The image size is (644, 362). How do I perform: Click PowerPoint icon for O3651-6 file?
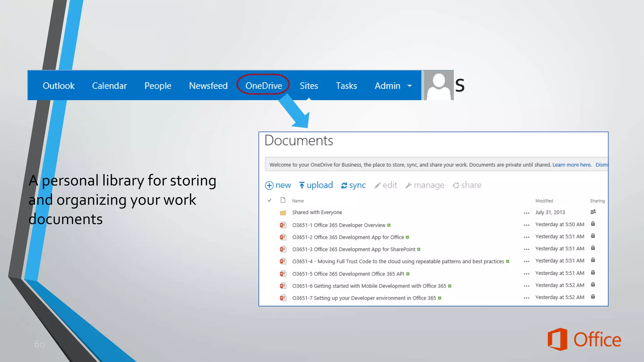283,286
